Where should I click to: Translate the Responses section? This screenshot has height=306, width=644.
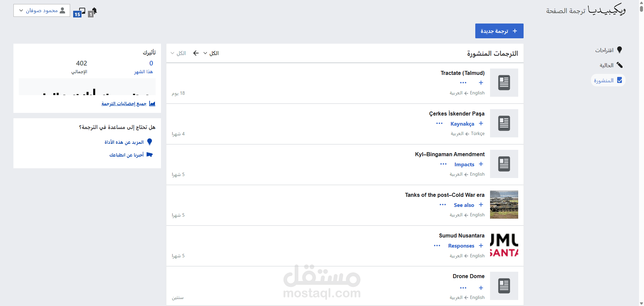[x=461, y=246]
